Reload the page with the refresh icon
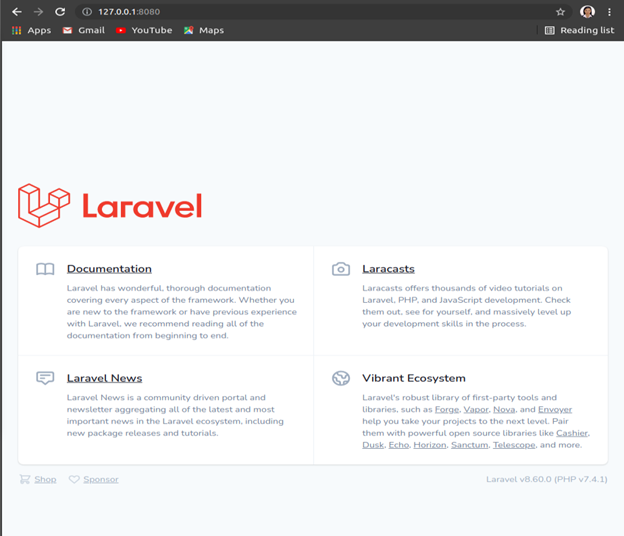The width and height of the screenshot is (624, 536). click(60, 12)
